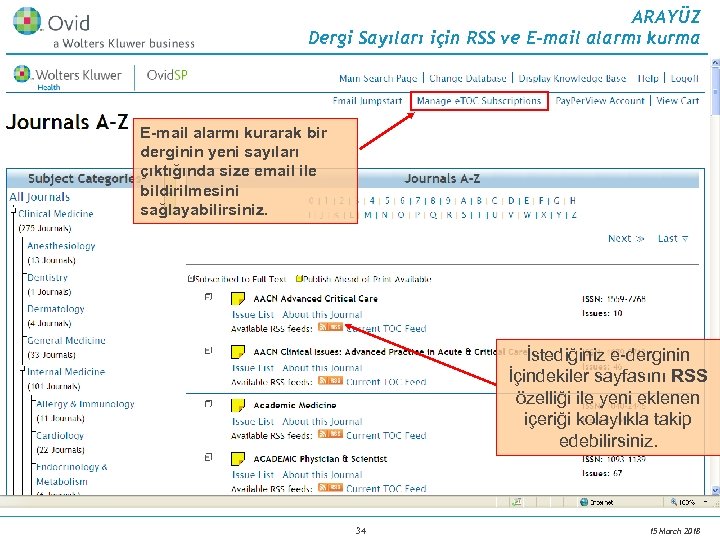
Task: Open the Academic Medicine journal title
Action: point(295,405)
